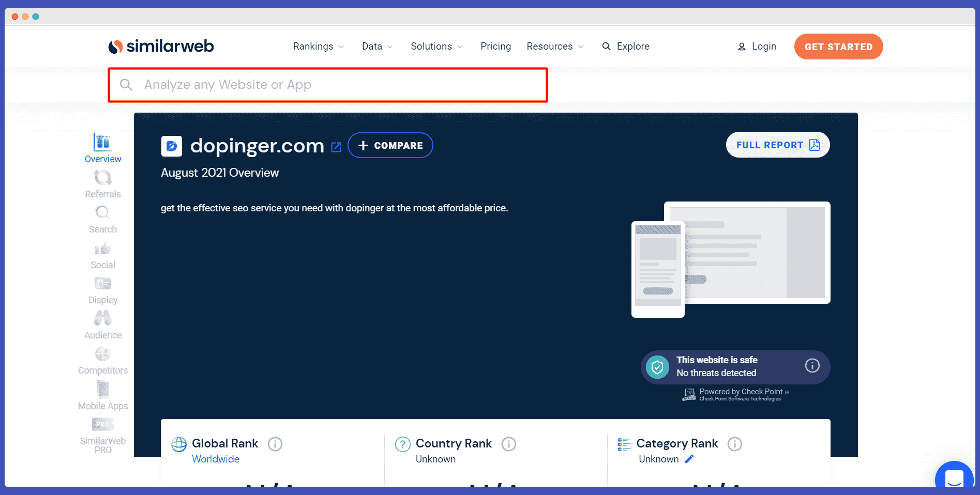
Task: Open dopinger.com external link icon
Action: [x=336, y=147]
